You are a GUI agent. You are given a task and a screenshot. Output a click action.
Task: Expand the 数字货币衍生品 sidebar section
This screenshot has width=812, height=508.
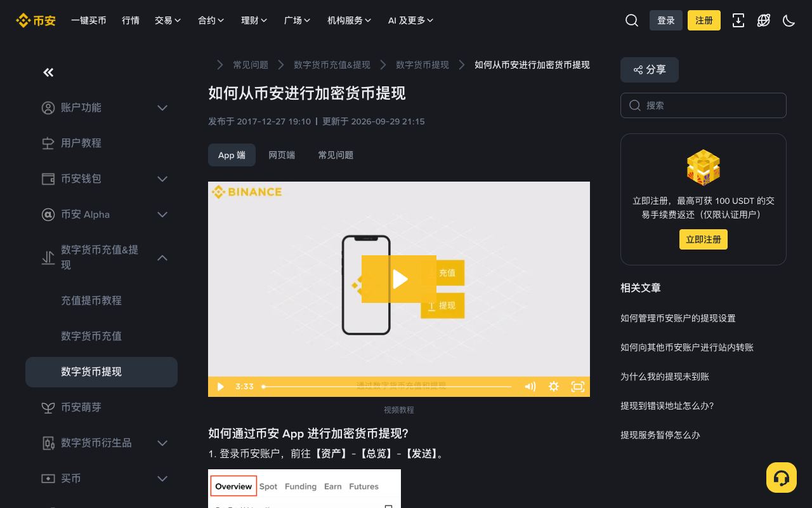tap(162, 443)
